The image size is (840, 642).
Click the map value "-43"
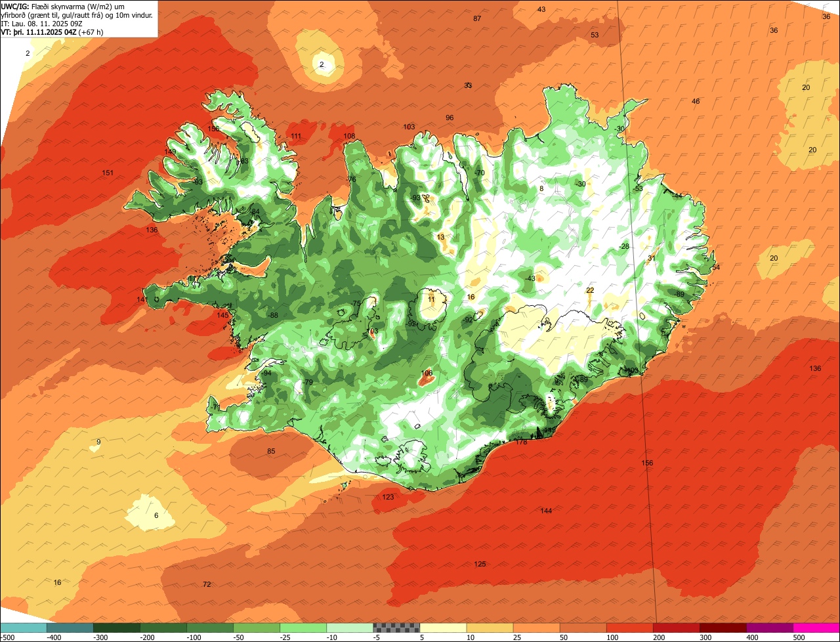[530, 278]
